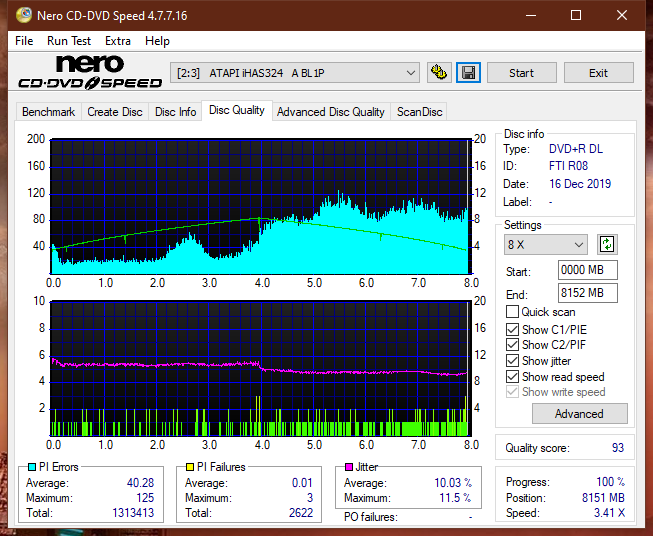Click the yellow PI Failures legend swatch
Image resolution: width=653 pixels, height=536 pixels.
190,467
